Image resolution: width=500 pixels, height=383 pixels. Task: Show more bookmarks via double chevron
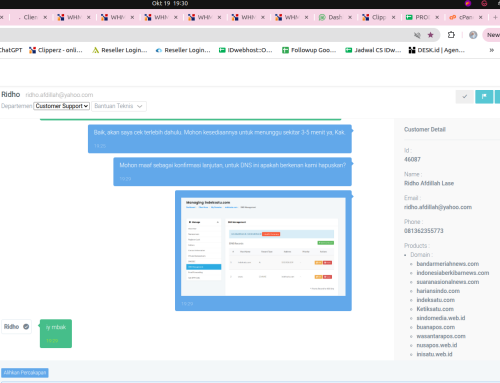[491, 50]
